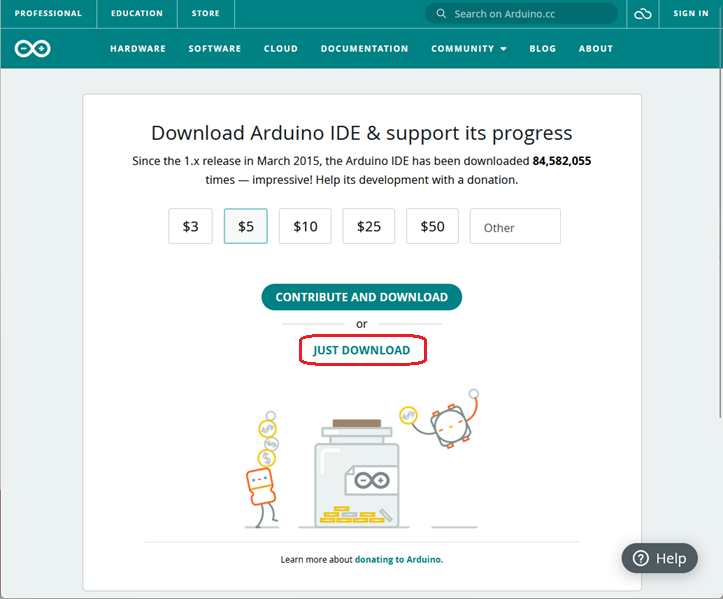Click the search magnifier icon
Viewport: 723px width, 599px height.
(441, 14)
